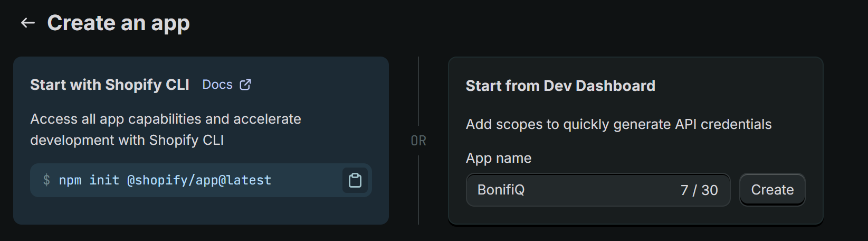Click the Start with Shopify CLI heading
The height and width of the screenshot is (241, 868).
click(110, 85)
